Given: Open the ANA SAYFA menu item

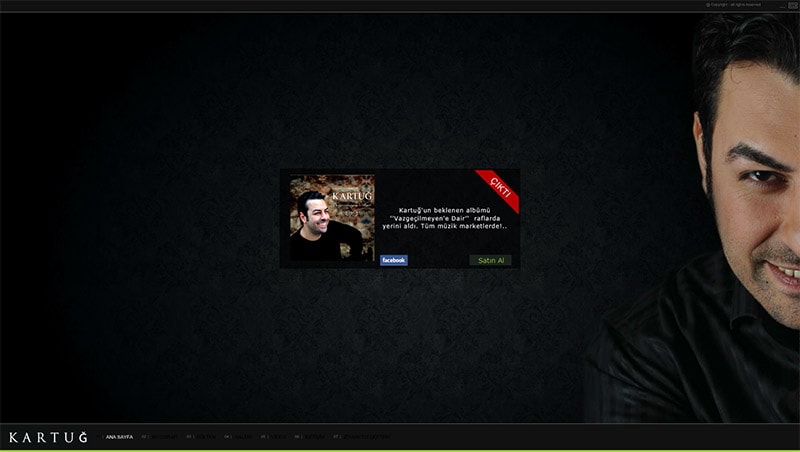Looking at the screenshot, I should click(117, 437).
